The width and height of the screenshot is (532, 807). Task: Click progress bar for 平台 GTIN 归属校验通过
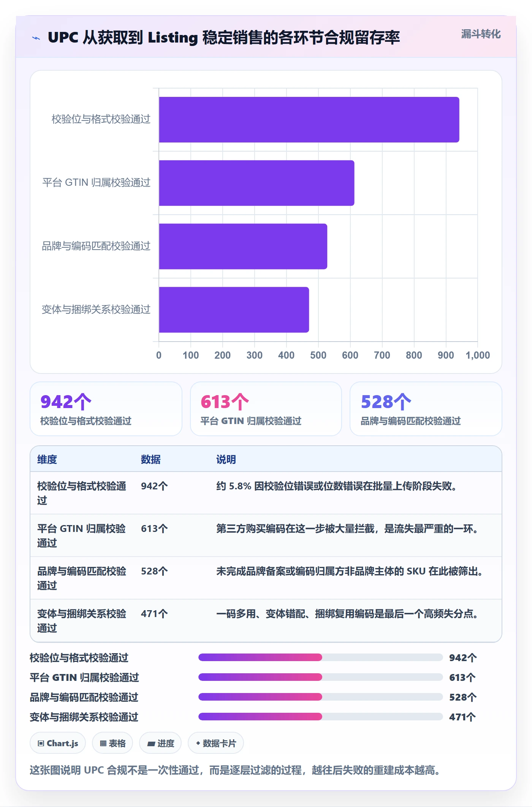click(320, 677)
